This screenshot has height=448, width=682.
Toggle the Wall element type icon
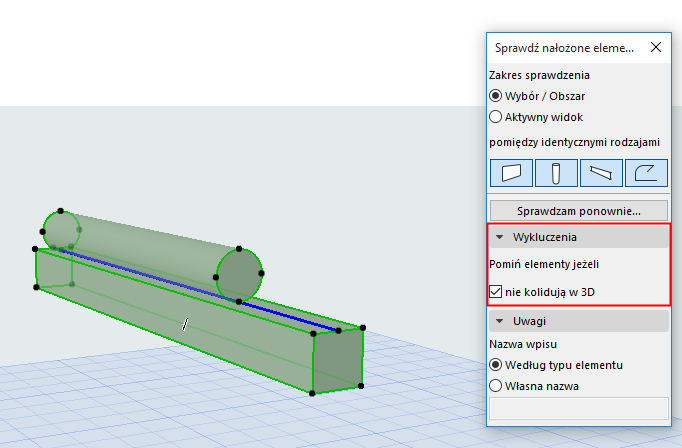(511, 173)
